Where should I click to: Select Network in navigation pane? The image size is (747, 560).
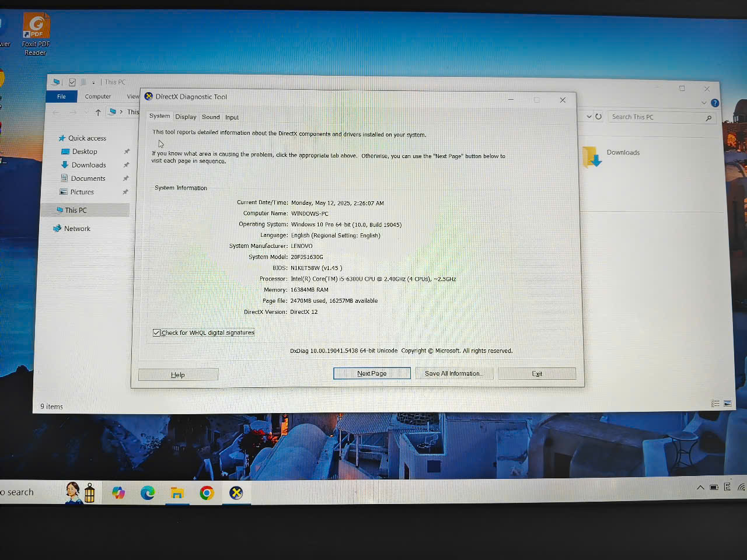[x=72, y=229]
